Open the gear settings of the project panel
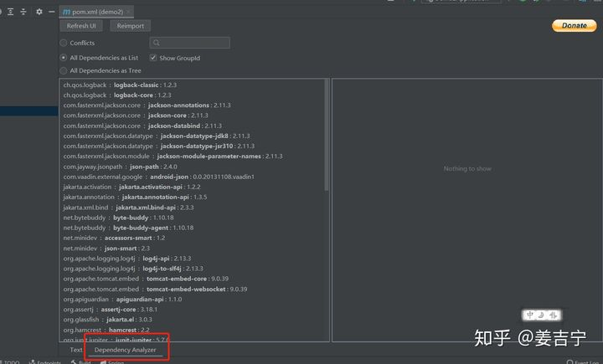 click(39, 12)
